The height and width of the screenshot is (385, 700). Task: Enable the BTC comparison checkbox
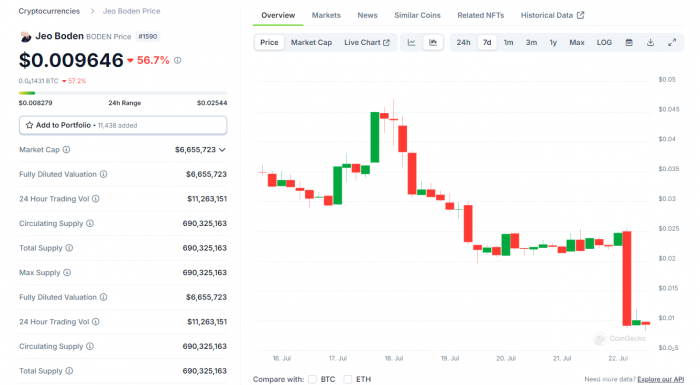[x=312, y=379]
